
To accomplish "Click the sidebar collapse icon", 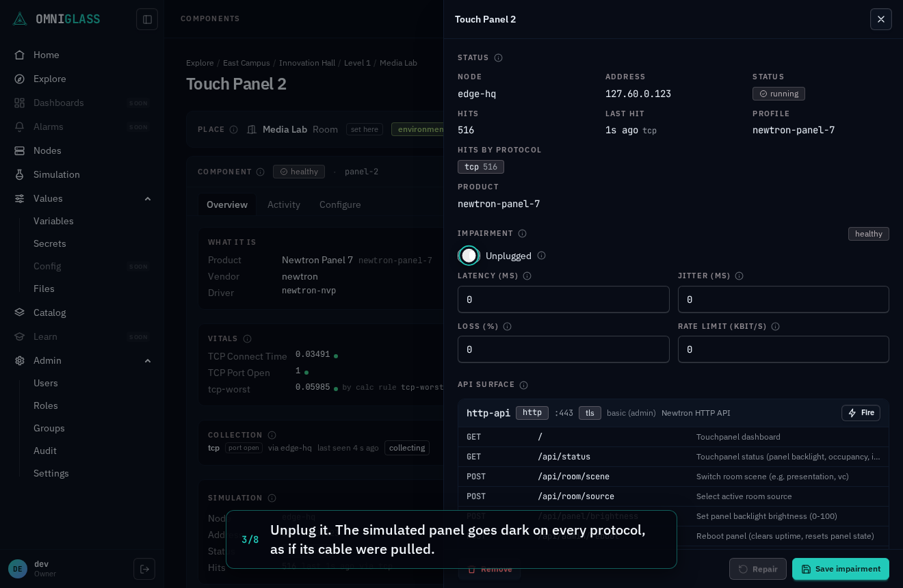I will click(x=147, y=19).
